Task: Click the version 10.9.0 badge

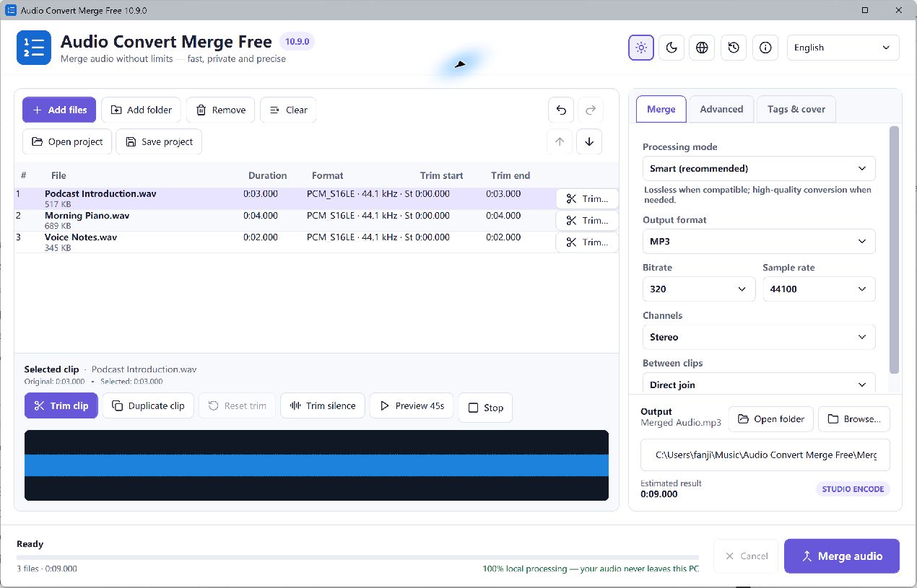Action: point(297,42)
